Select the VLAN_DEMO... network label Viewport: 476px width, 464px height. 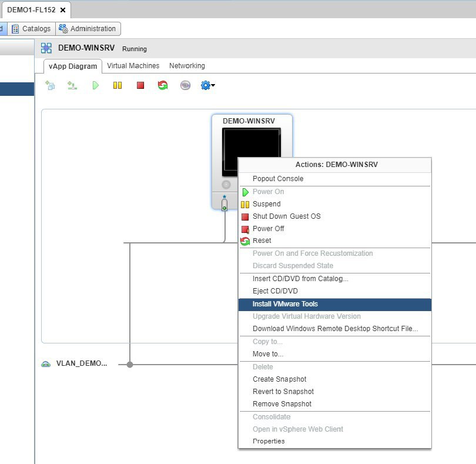tap(82, 363)
